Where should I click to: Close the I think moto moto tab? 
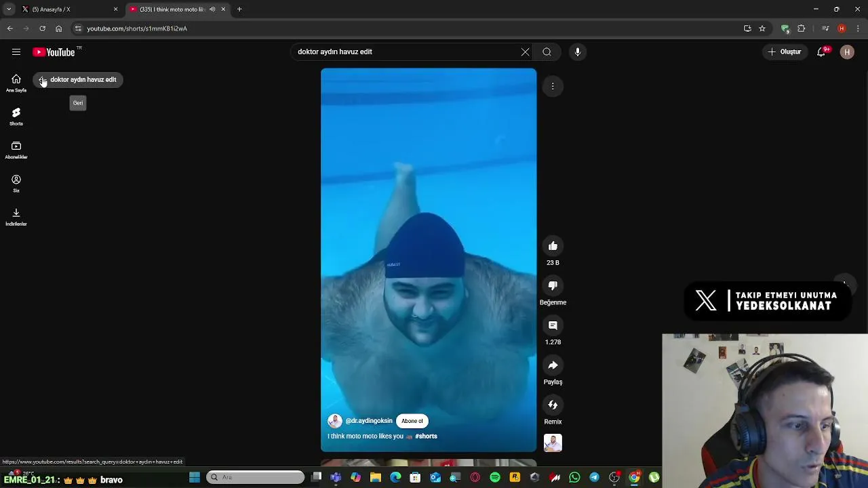tap(223, 9)
